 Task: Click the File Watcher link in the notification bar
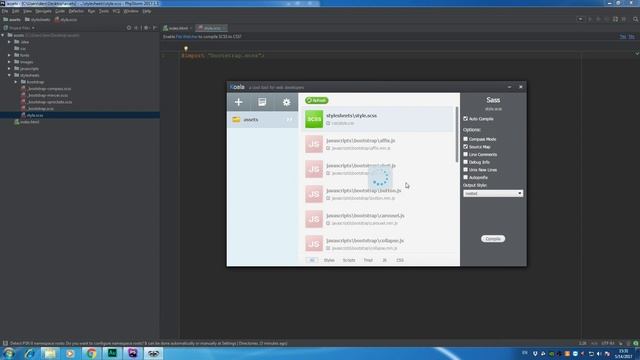click(x=187, y=37)
